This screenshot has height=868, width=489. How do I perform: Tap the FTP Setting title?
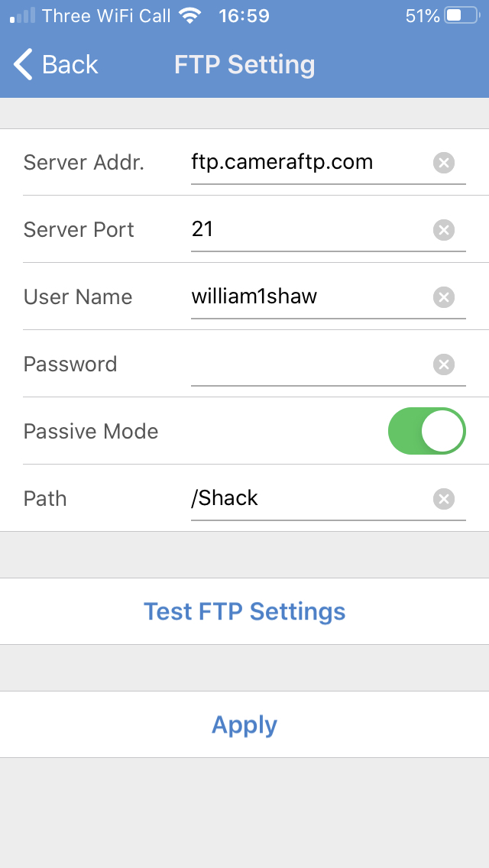click(244, 65)
